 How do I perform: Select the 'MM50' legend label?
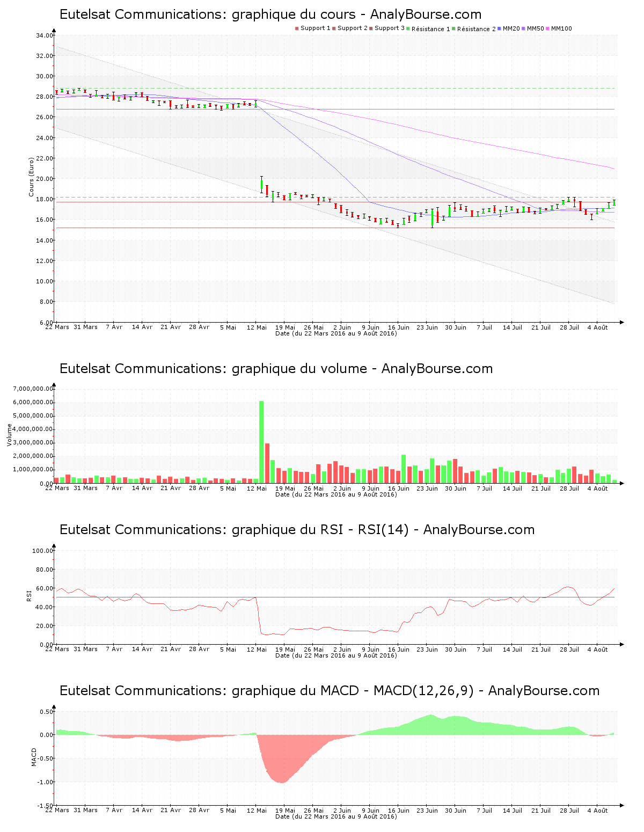point(536,28)
